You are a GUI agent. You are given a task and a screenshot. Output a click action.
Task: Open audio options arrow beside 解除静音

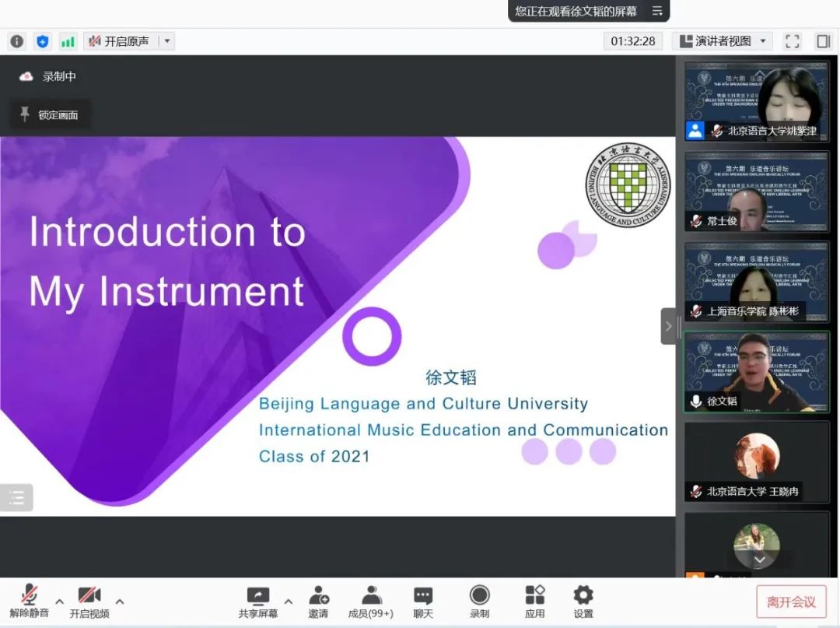click(59, 602)
